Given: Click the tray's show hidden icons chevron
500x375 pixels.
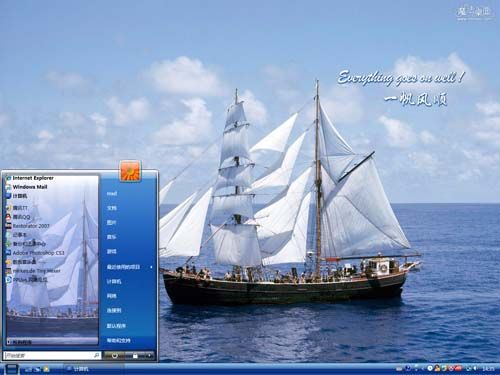Looking at the screenshot, I should 423,369.
